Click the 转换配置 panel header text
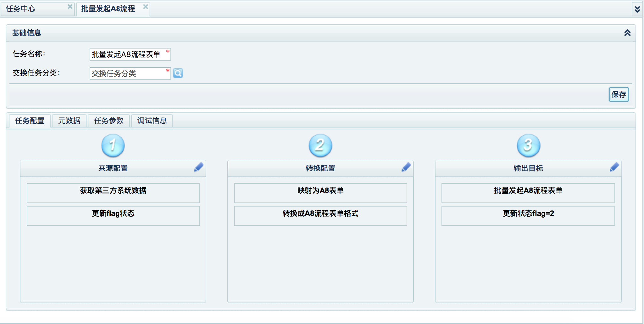 pyautogui.click(x=320, y=168)
